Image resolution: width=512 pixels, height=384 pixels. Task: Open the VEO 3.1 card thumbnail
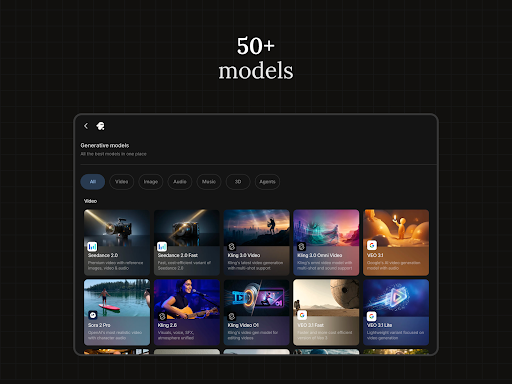pyautogui.click(x=396, y=228)
